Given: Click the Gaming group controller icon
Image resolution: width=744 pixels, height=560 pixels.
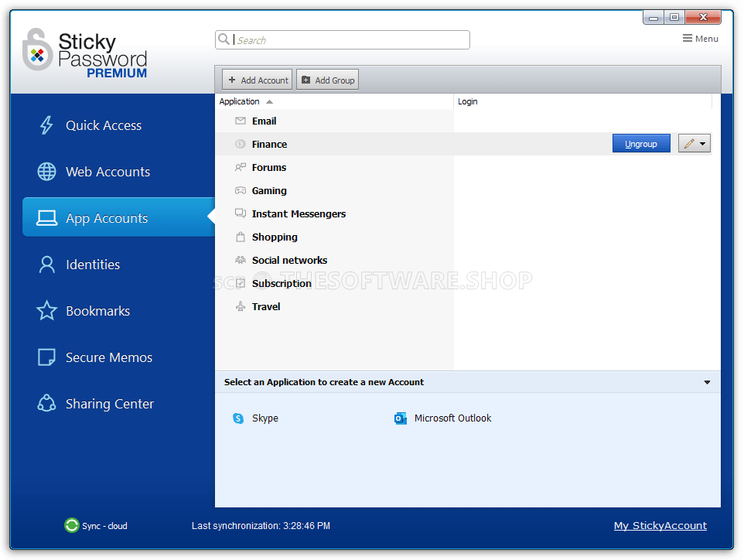Looking at the screenshot, I should 241,191.
